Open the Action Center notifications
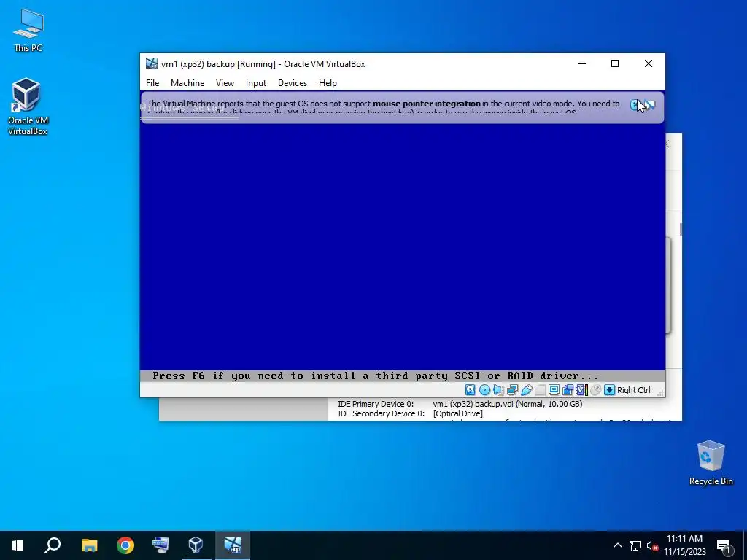The image size is (747, 560). tap(724, 546)
